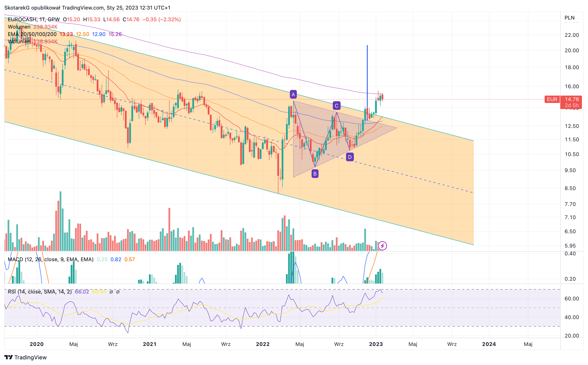Select pattern point label D
Screen dimensions: 588x365
(x=350, y=157)
